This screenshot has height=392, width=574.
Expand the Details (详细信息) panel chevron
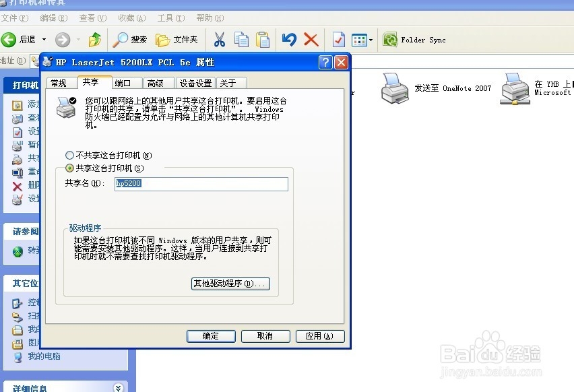(x=118, y=387)
